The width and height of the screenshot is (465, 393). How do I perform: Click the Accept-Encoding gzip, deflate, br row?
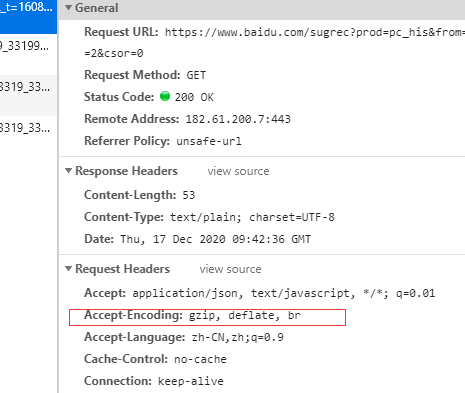207,317
